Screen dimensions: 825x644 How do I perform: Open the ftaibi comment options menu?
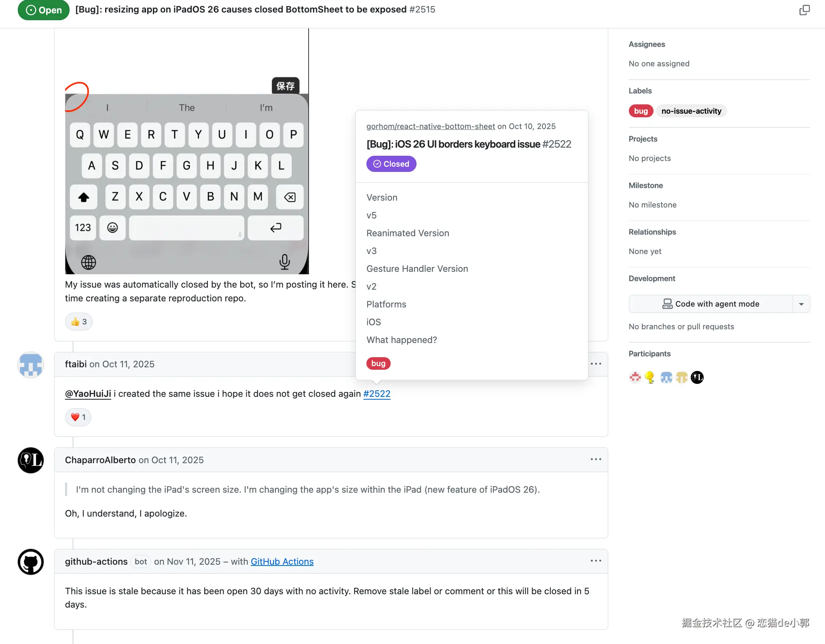596,364
